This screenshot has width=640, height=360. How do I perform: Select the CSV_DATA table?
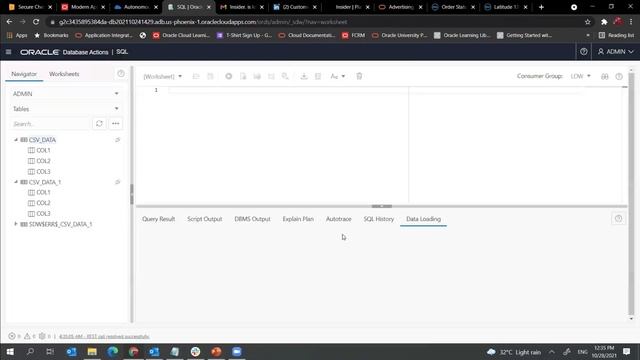(x=42, y=140)
